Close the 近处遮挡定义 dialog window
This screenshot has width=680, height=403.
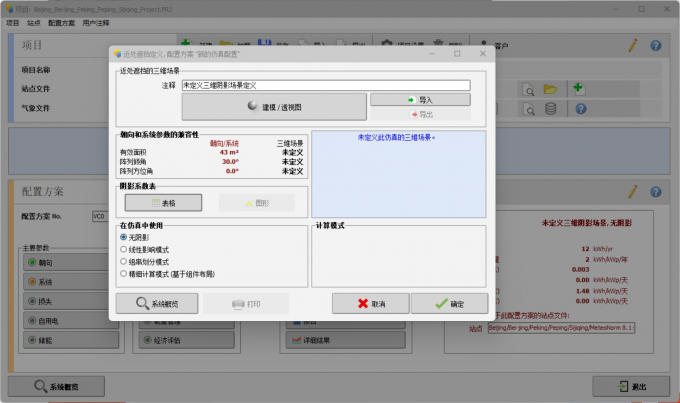click(483, 53)
